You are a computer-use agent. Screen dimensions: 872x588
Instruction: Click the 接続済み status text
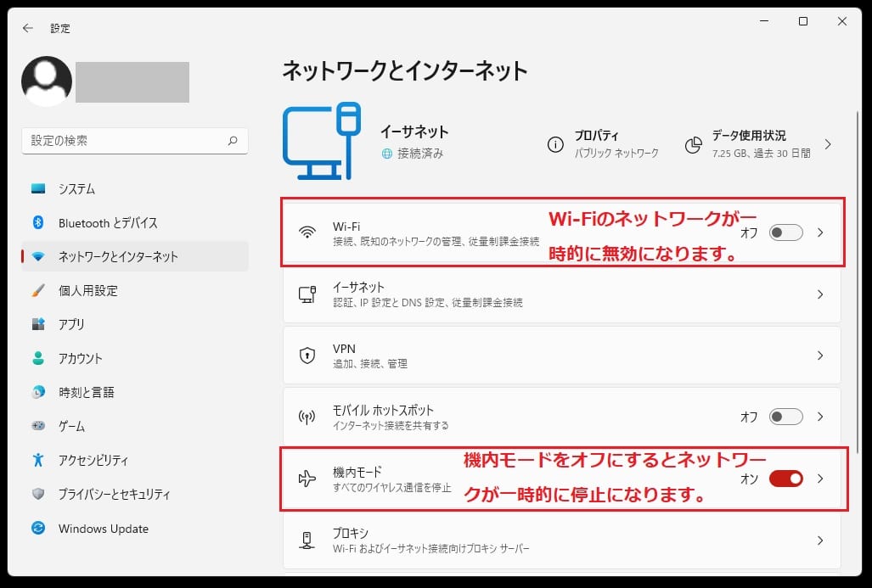[420, 154]
